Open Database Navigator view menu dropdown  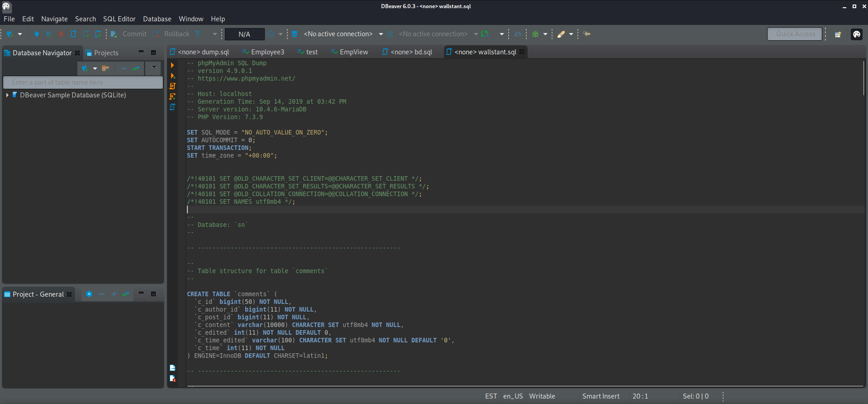tap(154, 68)
